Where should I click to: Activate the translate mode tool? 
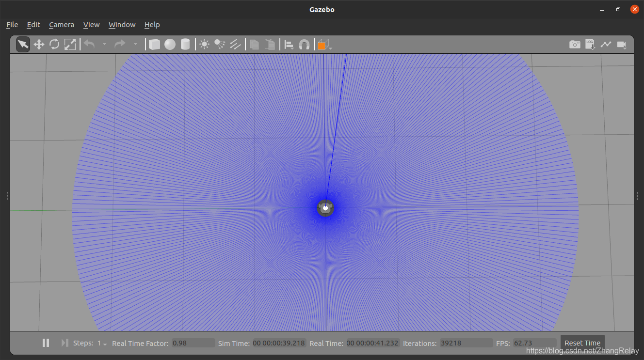pos(39,45)
